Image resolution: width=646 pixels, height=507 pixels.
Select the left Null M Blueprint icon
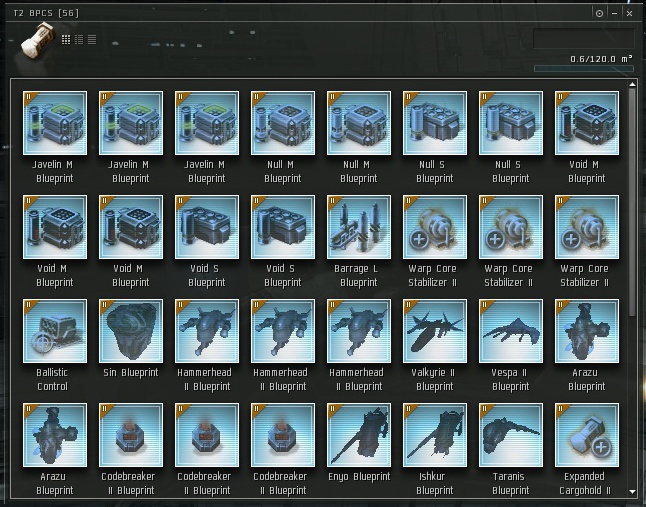point(283,123)
